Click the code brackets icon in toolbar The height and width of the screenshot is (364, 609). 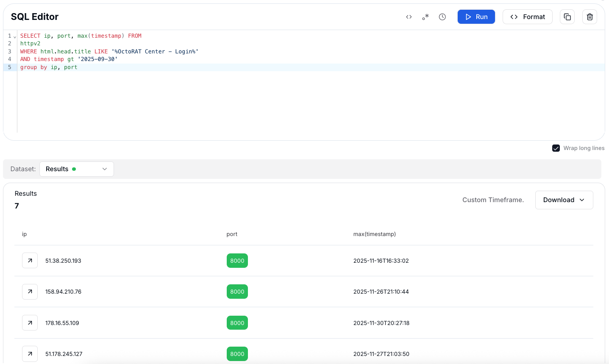[409, 17]
